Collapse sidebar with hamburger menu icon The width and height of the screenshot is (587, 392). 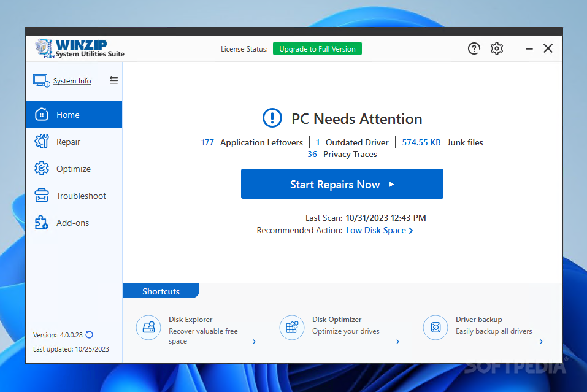point(114,80)
